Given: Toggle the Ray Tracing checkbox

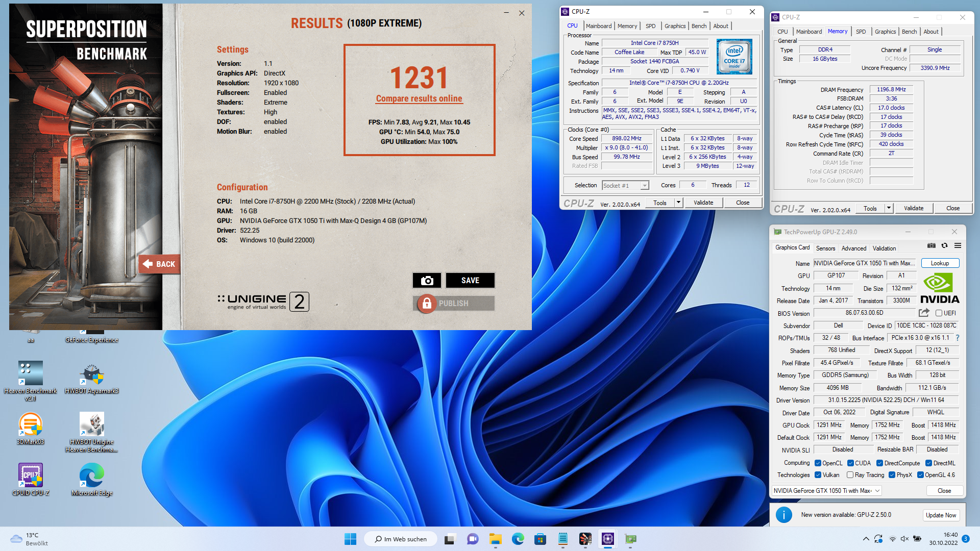Looking at the screenshot, I should 850,475.
